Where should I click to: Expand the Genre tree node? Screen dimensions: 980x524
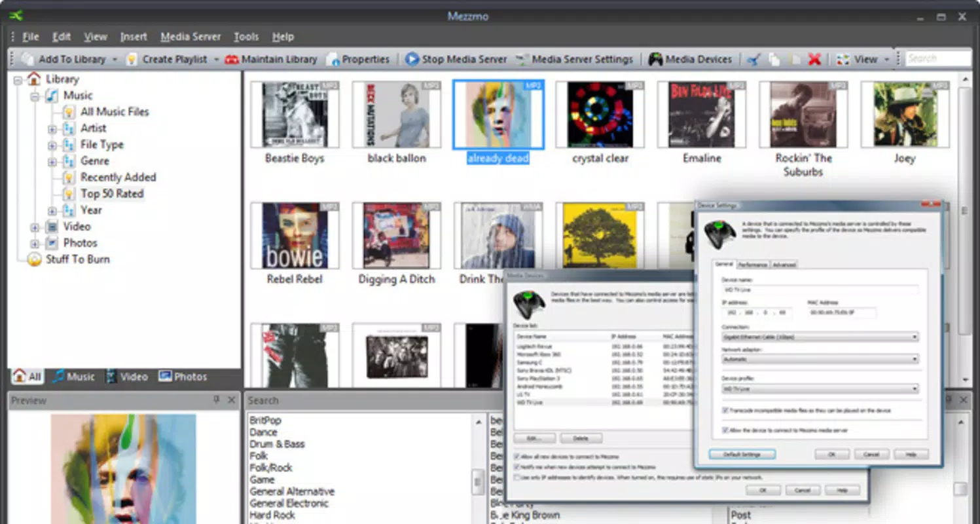click(x=52, y=161)
